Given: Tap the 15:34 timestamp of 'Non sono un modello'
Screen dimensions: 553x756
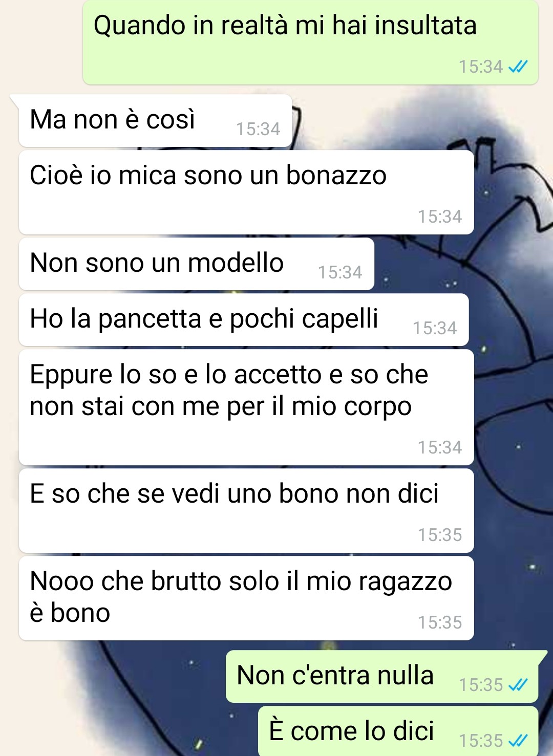Looking at the screenshot, I should pyautogui.click(x=340, y=272).
